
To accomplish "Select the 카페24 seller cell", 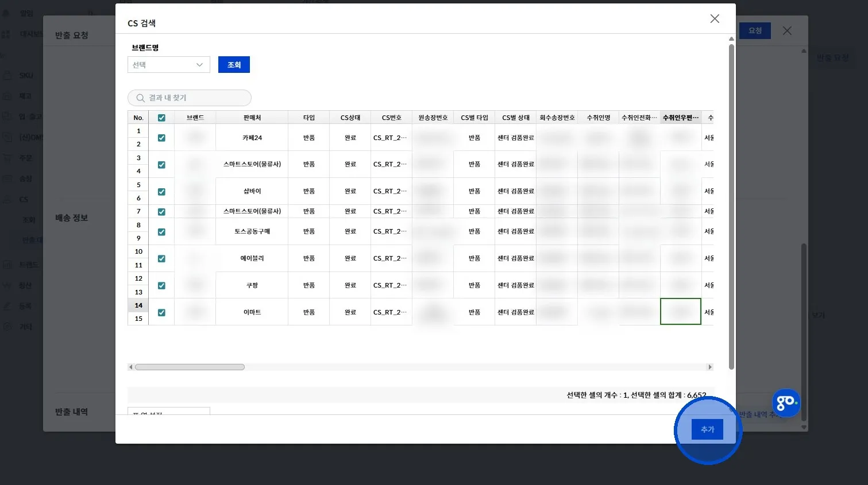I will [x=252, y=138].
